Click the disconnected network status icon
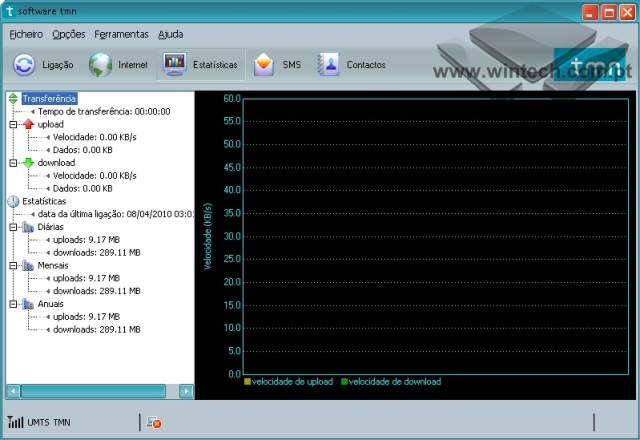This screenshot has height=440, width=640. click(153, 423)
